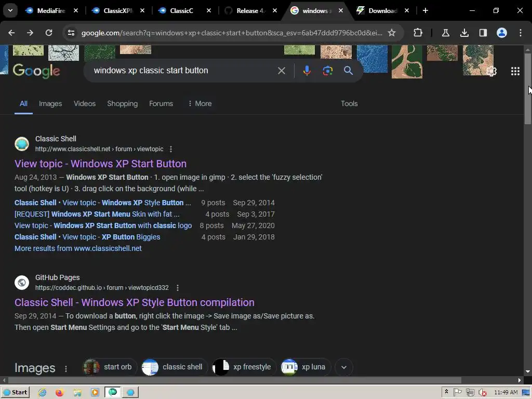The width and height of the screenshot is (532, 399).
Task: Switch to the Download tab
Action: 383,10
